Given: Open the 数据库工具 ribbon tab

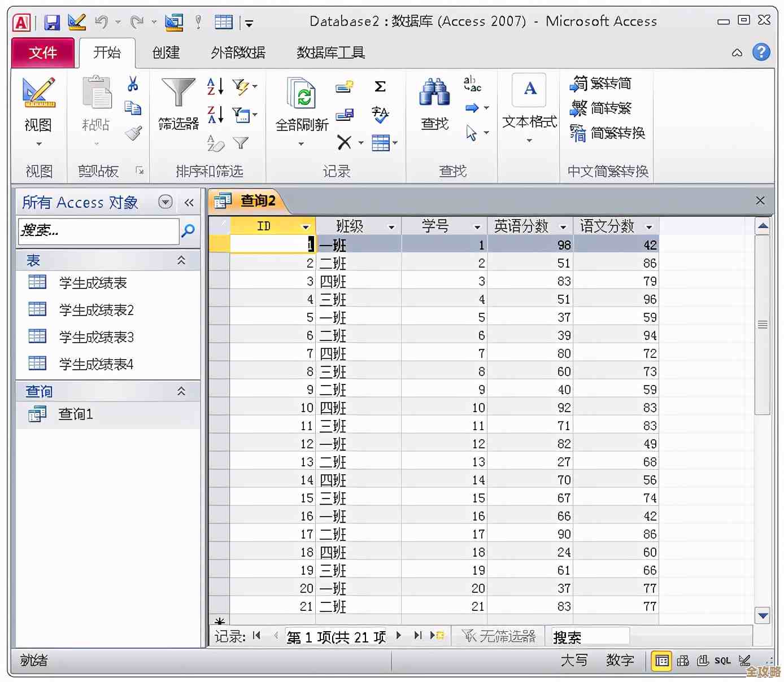Looking at the screenshot, I should point(330,53).
